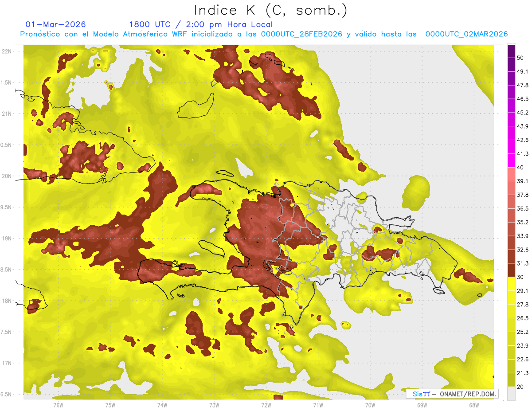Click the "21N" latitude label
532x411 pixels.
(x=7, y=114)
